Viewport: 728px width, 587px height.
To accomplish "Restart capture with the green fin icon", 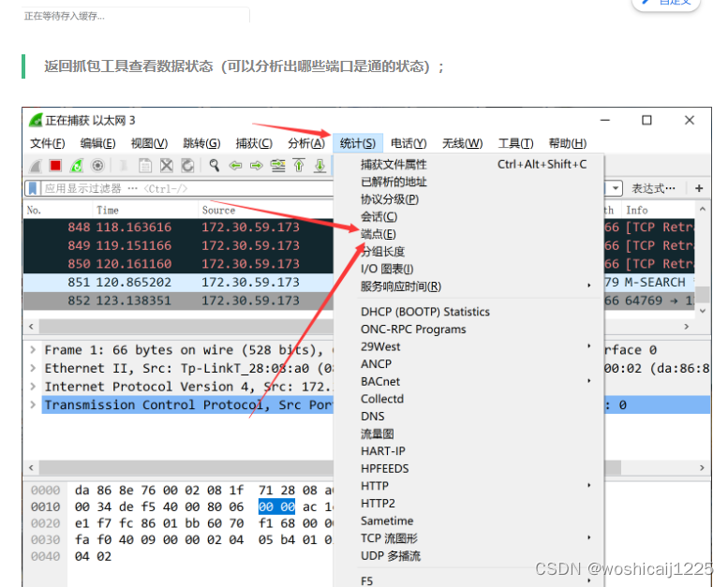I will point(77,166).
